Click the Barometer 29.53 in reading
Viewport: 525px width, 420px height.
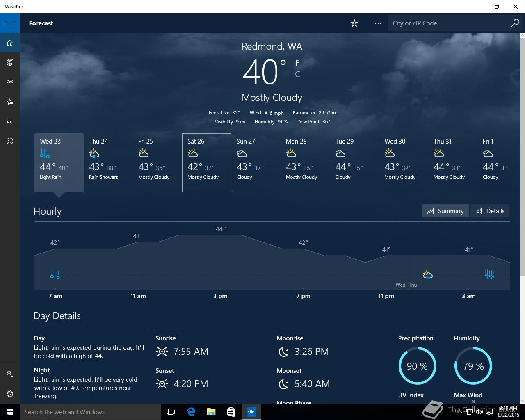point(314,113)
